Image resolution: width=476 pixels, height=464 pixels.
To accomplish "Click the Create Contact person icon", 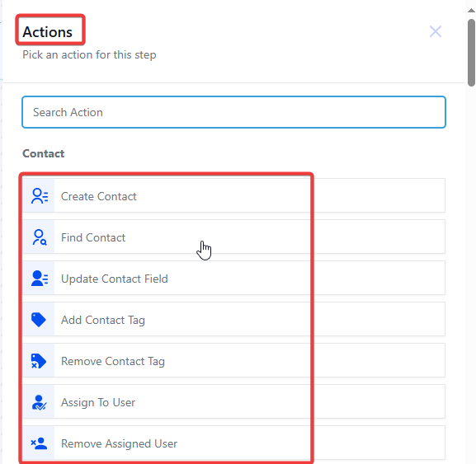I will click(40, 196).
